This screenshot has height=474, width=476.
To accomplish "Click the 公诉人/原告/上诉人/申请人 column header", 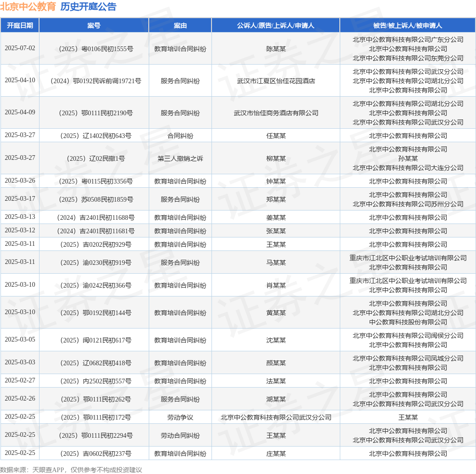I will point(276,26).
